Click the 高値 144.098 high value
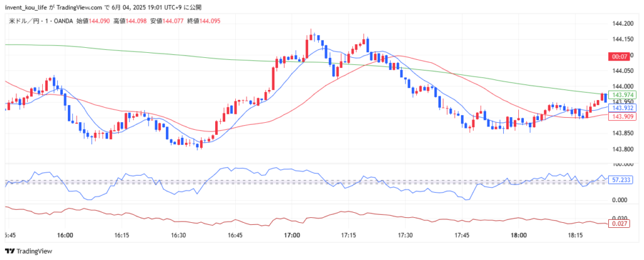The width and height of the screenshot is (644, 260). pos(130,21)
